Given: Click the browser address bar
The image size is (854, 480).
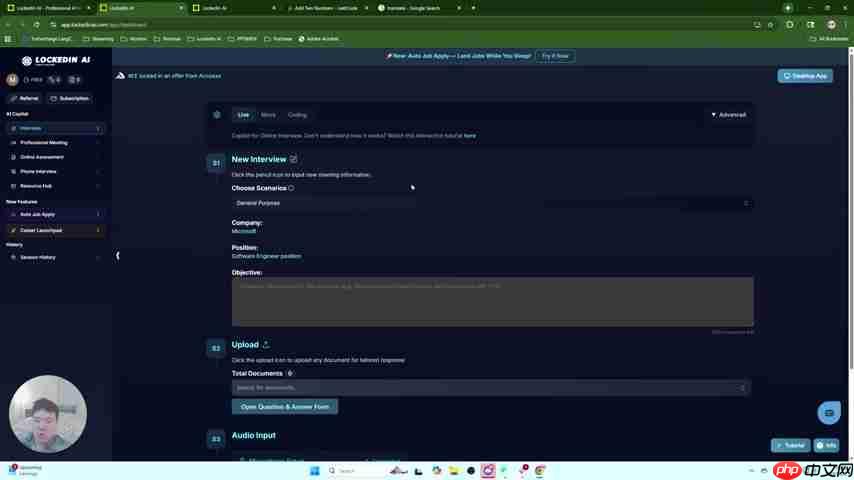Looking at the screenshot, I should pos(400,25).
